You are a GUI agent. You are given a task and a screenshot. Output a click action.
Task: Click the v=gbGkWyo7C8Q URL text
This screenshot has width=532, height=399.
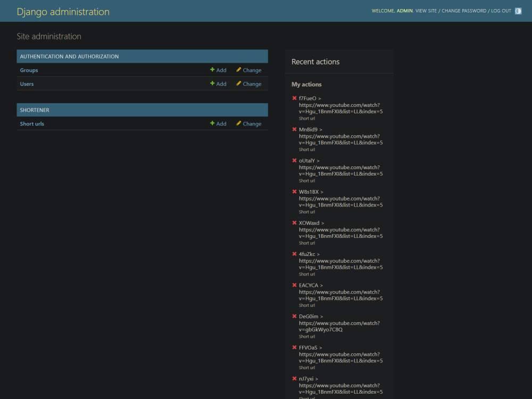point(321,329)
